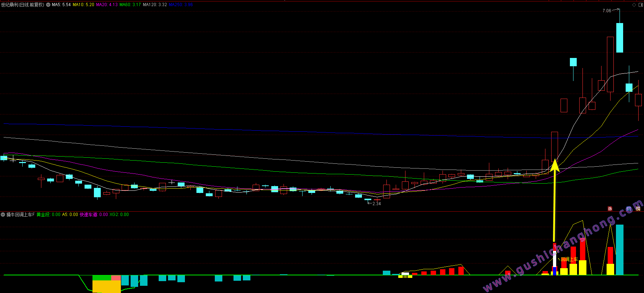Click the 快速车道: 0.00 value
This screenshot has width=644, height=293.
94,215
